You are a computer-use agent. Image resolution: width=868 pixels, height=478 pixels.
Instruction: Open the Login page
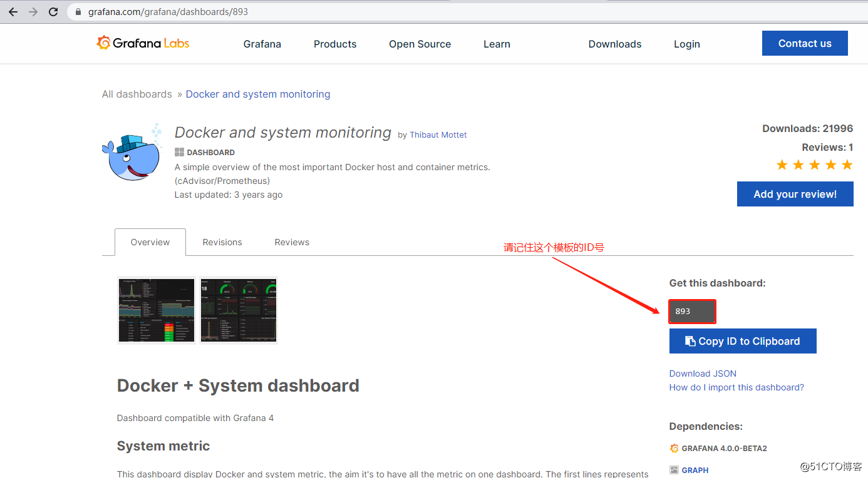[x=687, y=44]
